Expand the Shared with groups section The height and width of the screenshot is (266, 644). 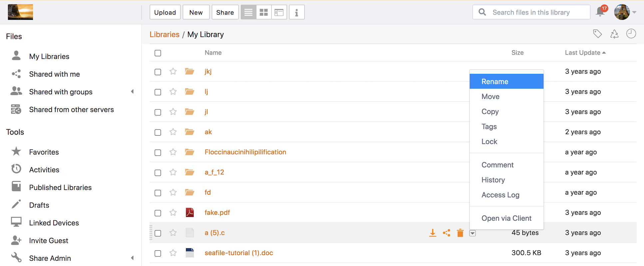click(x=132, y=92)
